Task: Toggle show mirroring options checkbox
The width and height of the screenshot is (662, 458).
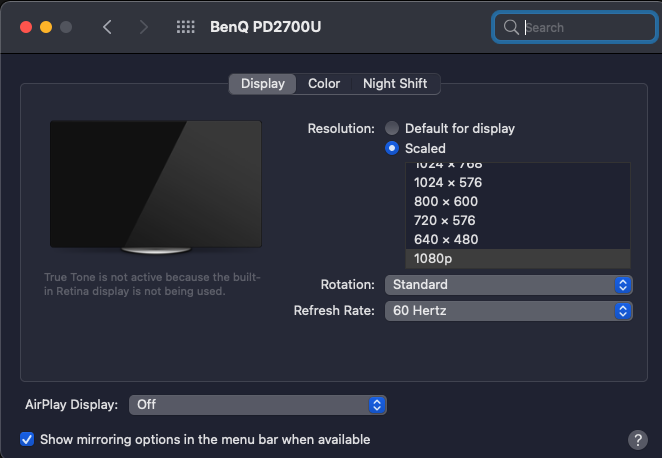Action: click(27, 439)
